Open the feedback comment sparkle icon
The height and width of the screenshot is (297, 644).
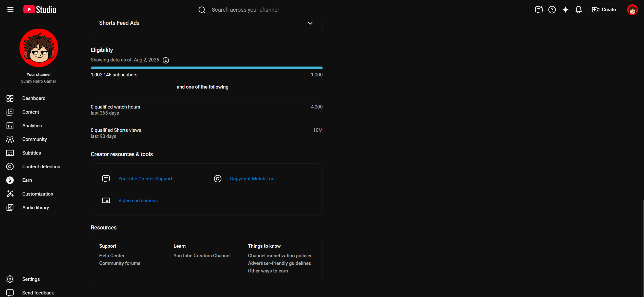[539, 10]
